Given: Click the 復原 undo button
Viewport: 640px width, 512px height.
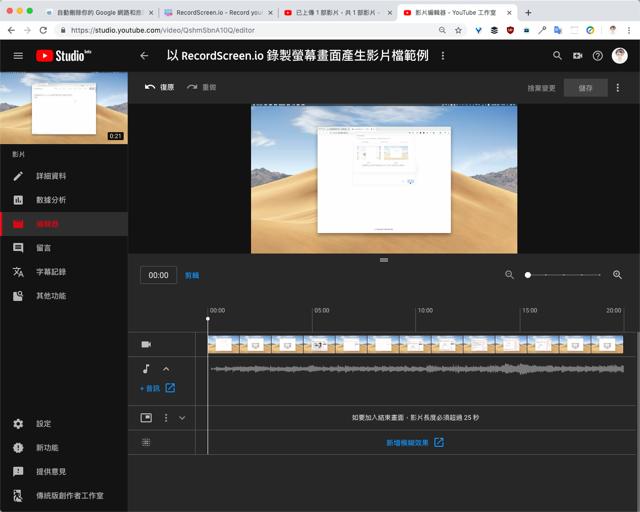Looking at the screenshot, I should (159, 88).
